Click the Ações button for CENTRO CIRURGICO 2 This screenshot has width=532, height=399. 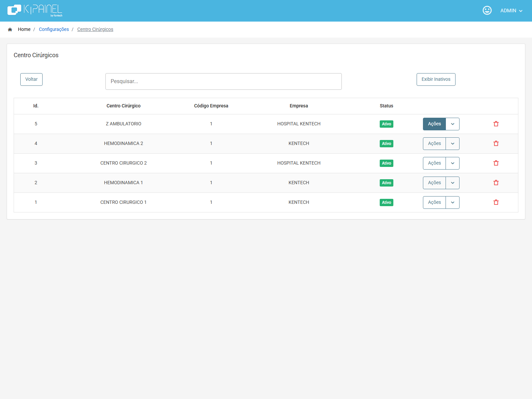(434, 163)
